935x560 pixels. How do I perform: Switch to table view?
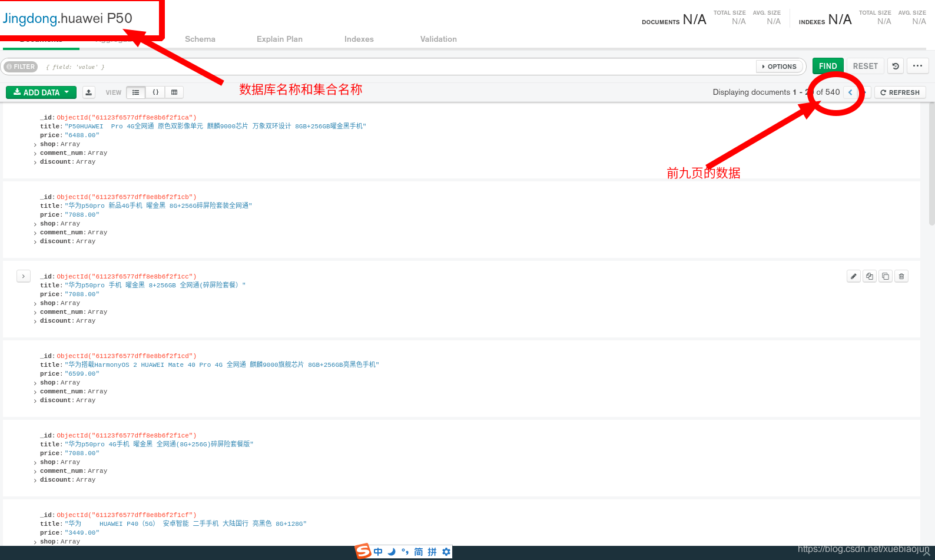click(x=174, y=92)
